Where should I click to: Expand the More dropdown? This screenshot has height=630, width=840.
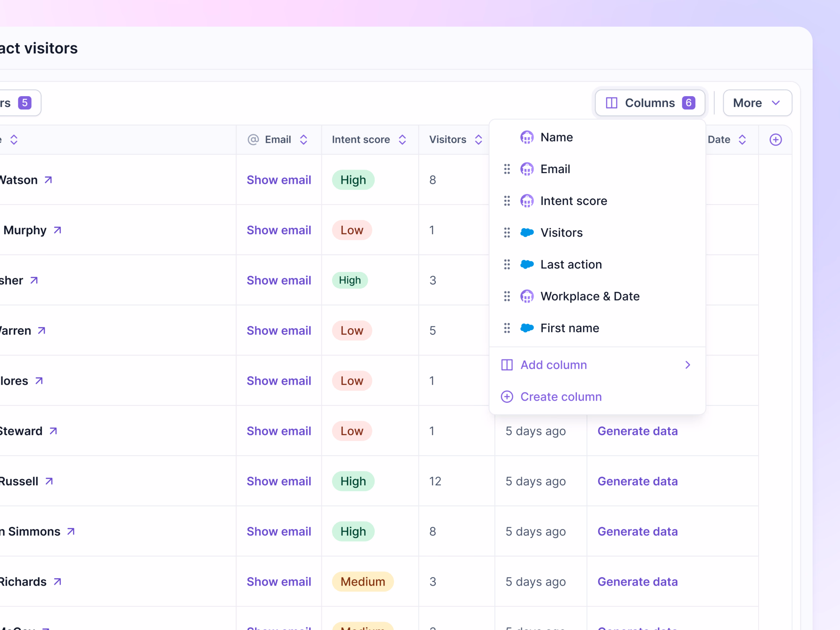tap(757, 103)
